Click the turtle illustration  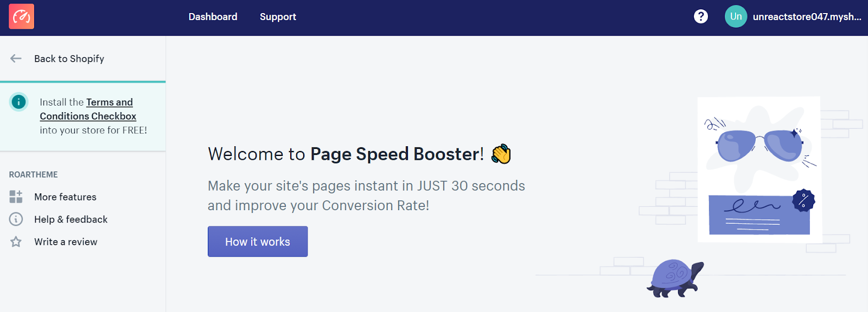tap(675, 278)
